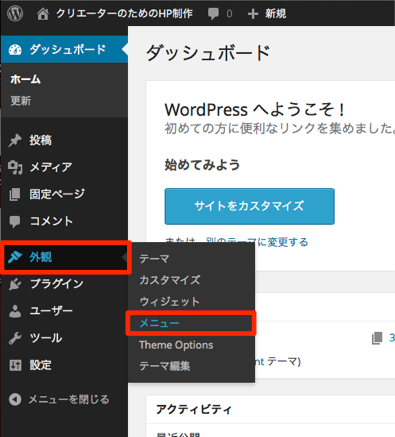Open the comments bubble icon in admin bar
395x437 pixels.
tap(213, 14)
